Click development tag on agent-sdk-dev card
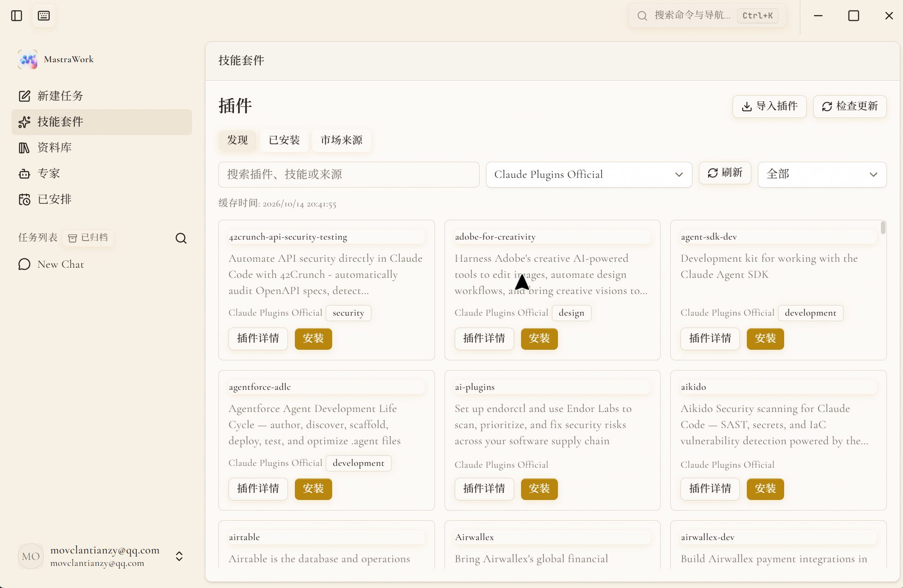903x588 pixels. coord(810,313)
